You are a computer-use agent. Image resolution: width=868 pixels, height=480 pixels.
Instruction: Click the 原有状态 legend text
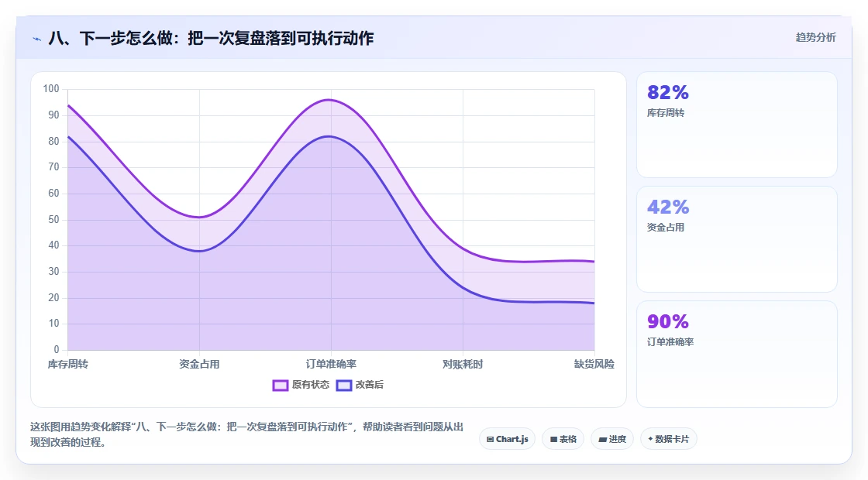311,385
